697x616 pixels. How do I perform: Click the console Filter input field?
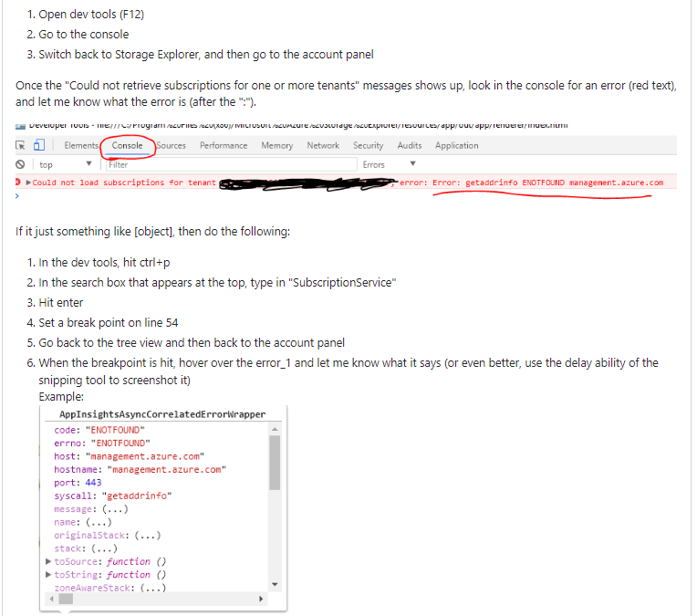point(232,164)
